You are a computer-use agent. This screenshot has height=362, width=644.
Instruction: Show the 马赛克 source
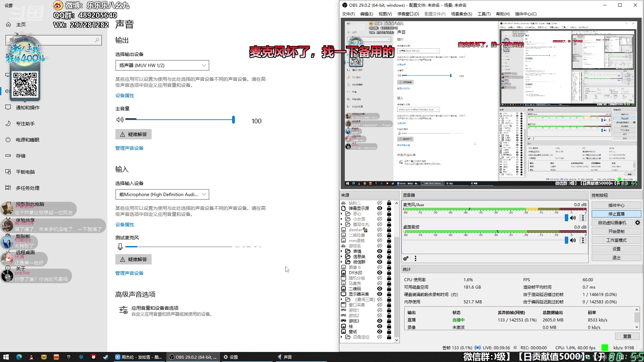click(380, 283)
